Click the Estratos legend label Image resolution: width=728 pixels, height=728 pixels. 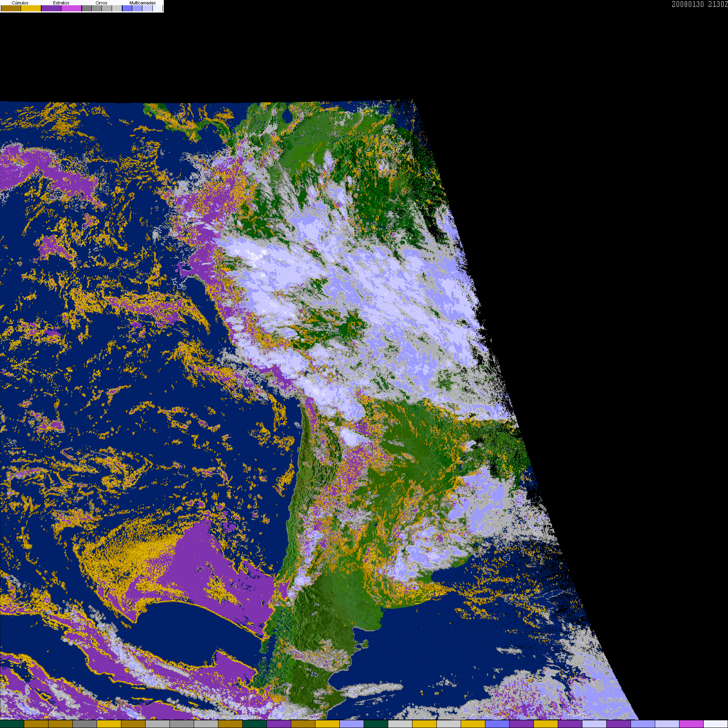tap(61, 3)
